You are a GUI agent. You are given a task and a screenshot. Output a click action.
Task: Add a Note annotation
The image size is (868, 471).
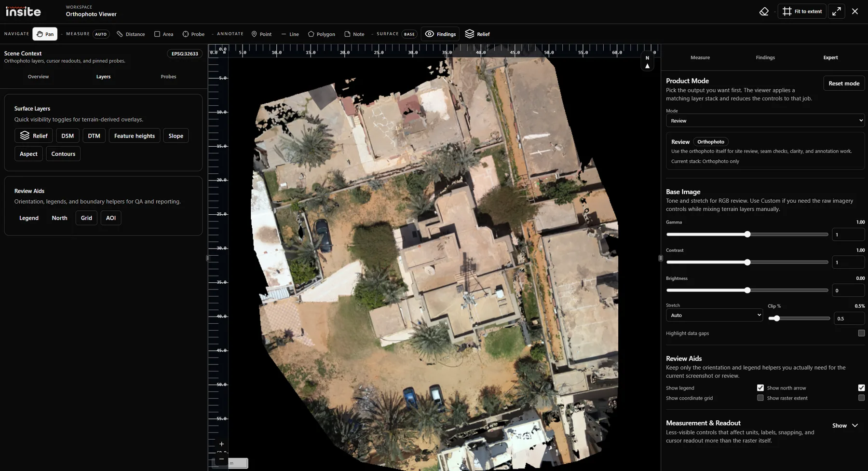pos(354,34)
